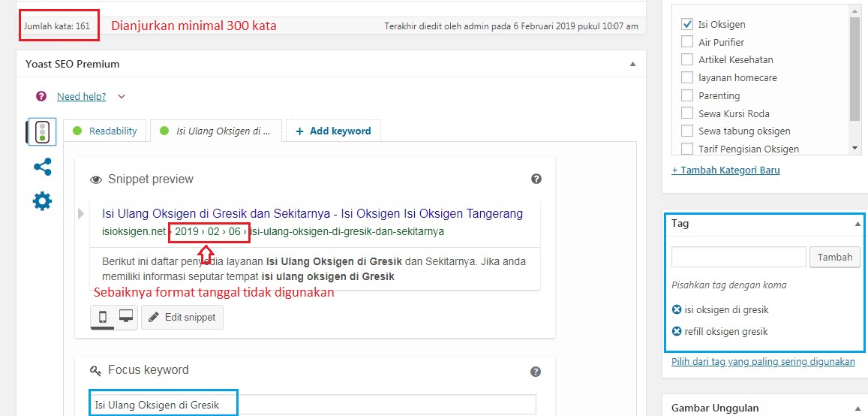This screenshot has width=868, height=416.
Task: Open Yoast content optimization traffic-light icon
Action: tap(41, 132)
